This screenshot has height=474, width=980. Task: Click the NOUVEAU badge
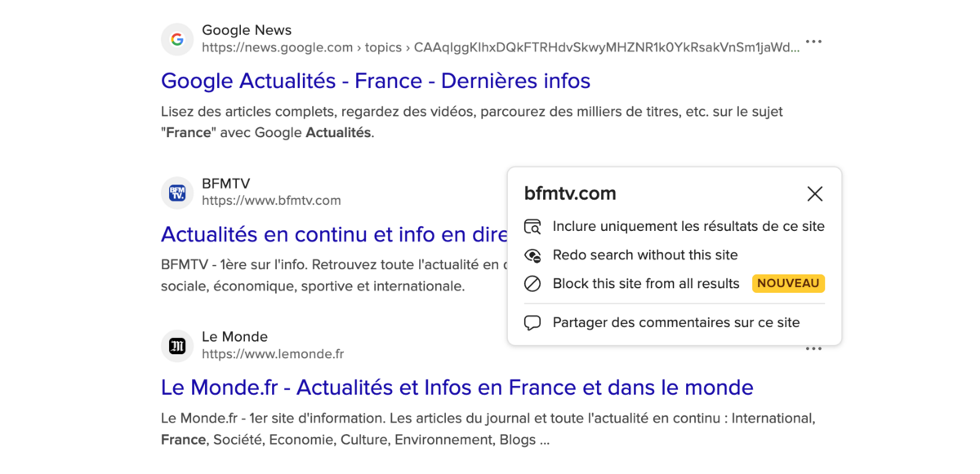pos(788,283)
